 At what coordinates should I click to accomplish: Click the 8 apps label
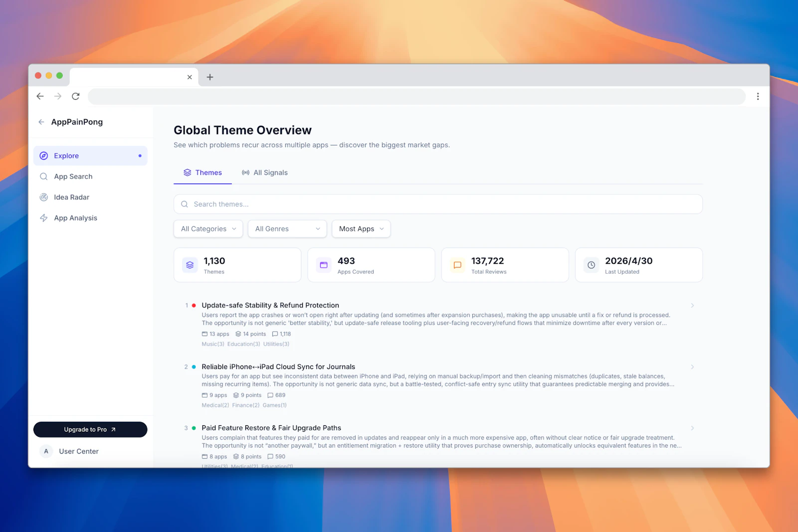pos(218,457)
